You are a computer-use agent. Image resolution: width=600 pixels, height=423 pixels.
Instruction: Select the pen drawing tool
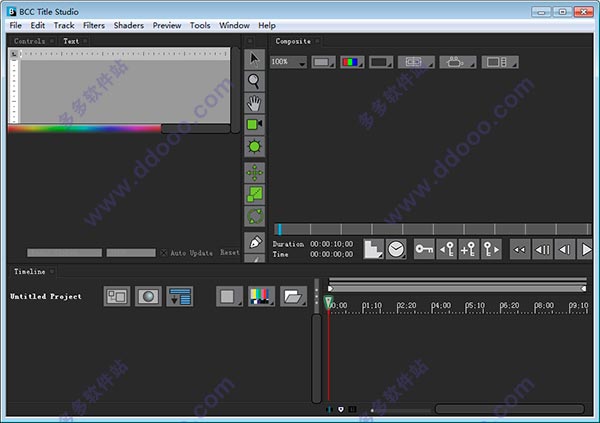[x=254, y=242]
